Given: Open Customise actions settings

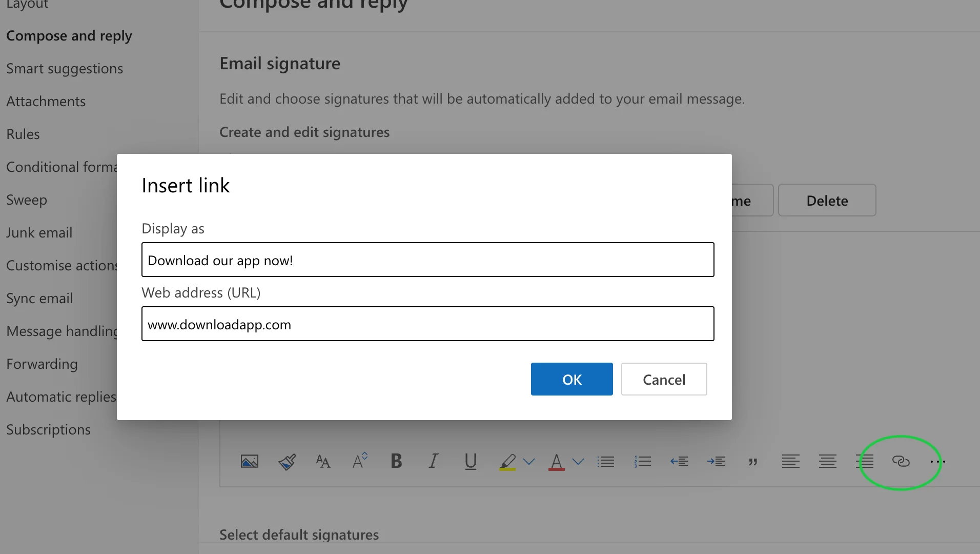Looking at the screenshot, I should point(62,266).
